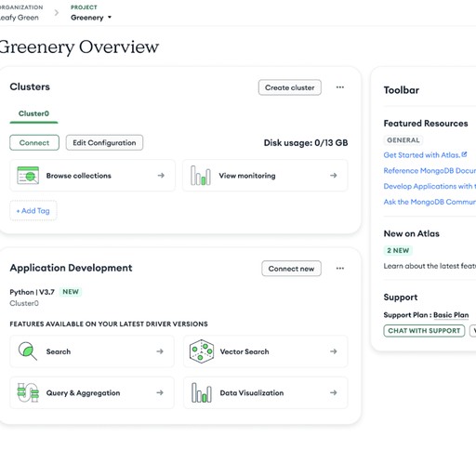Click arrow on Browse collections card
Screen dimensions: 476x476
(161, 176)
